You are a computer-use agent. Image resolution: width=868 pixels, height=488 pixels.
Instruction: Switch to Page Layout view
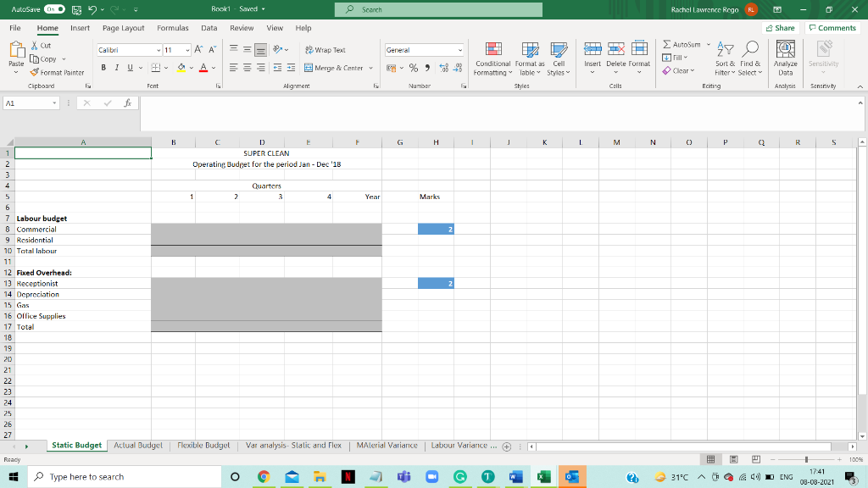(x=733, y=459)
